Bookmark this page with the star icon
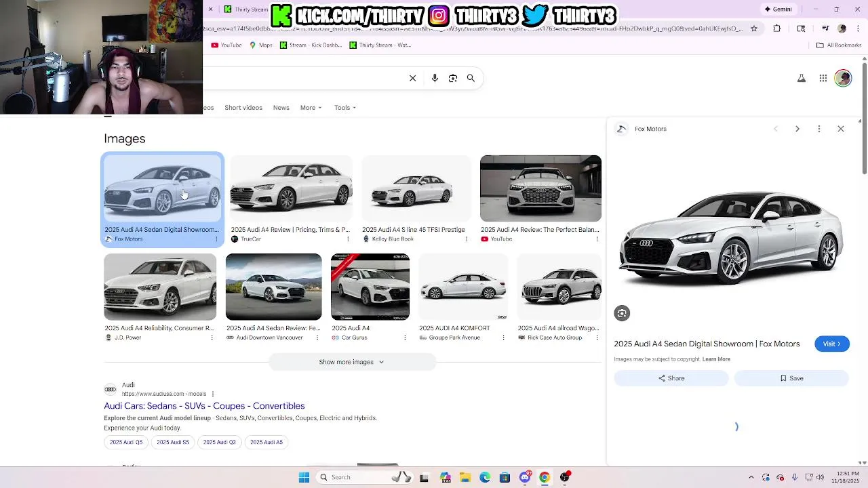 (x=753, y=28)
